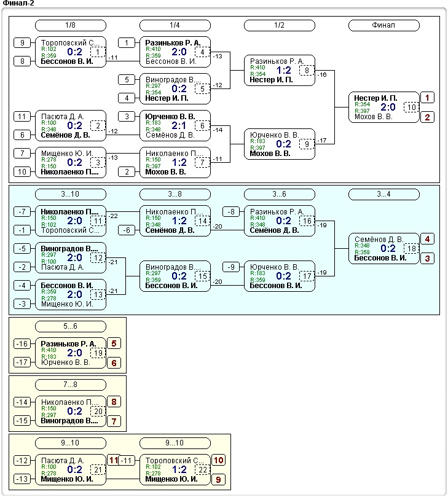448x497 pixels.
Task: Click place badge 8
Action: [x=114, y=402]
